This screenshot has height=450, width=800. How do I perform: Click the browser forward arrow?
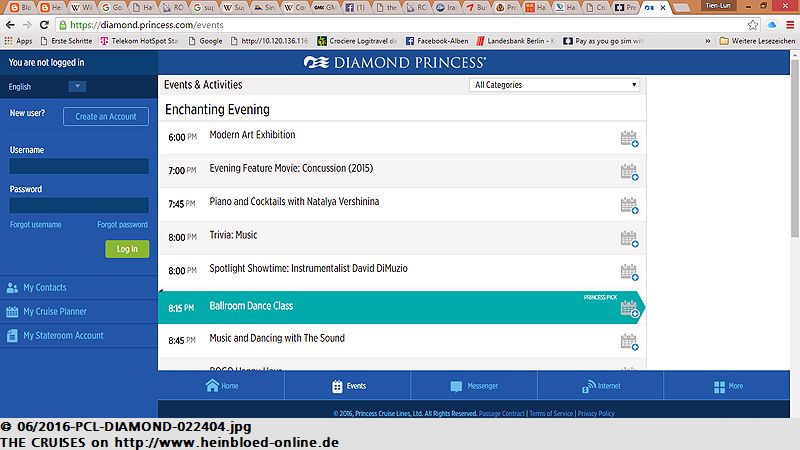[x=27, y=24]
